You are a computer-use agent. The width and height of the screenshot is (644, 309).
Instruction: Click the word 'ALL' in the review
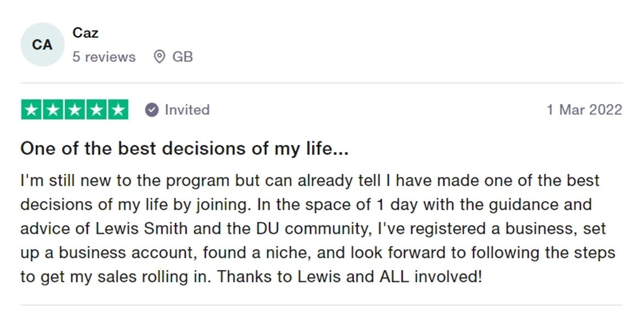tap(394, 277)
